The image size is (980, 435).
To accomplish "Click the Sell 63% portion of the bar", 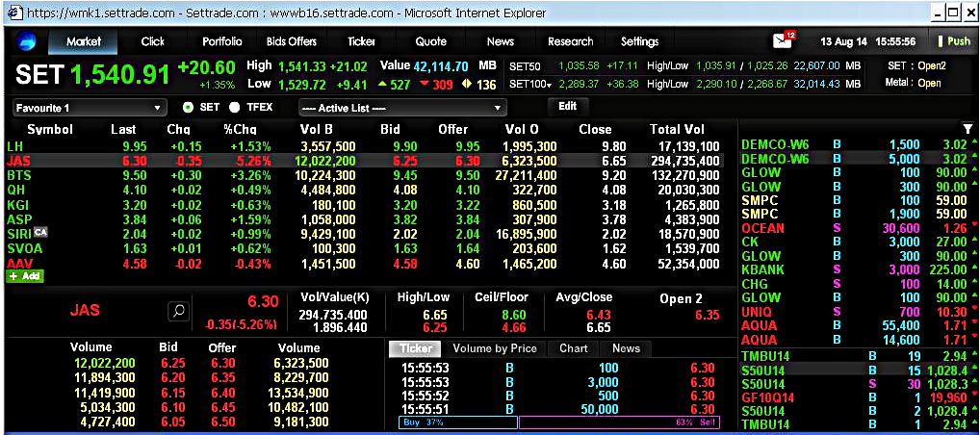I will (x=619, y=423).
